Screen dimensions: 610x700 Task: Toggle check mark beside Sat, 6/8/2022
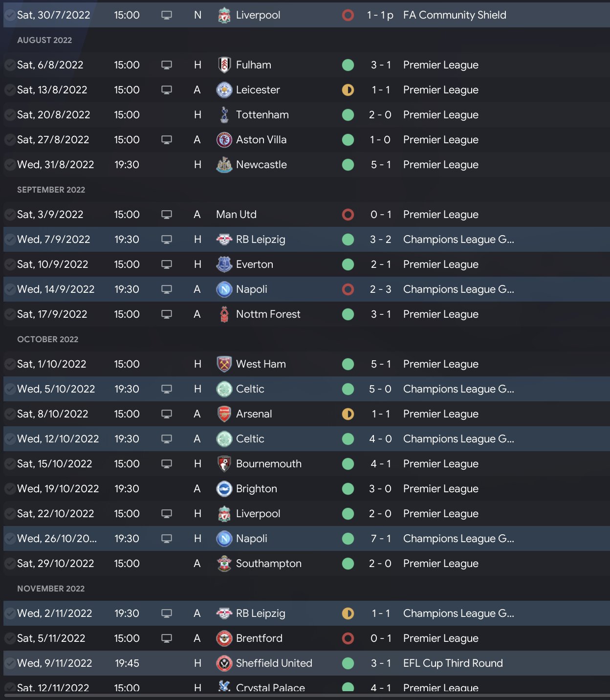pos(9,65)
